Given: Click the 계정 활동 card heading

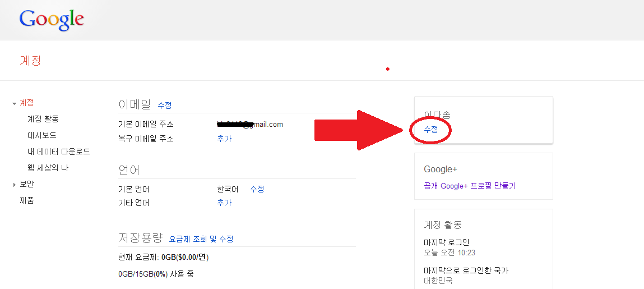Looking at the screenshot, I should [x=443, y=225].
